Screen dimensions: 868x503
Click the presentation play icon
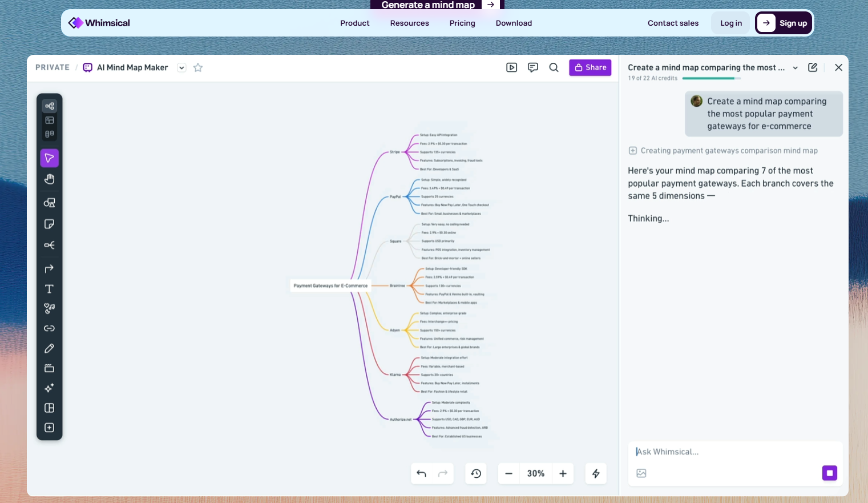pos(512,67)
